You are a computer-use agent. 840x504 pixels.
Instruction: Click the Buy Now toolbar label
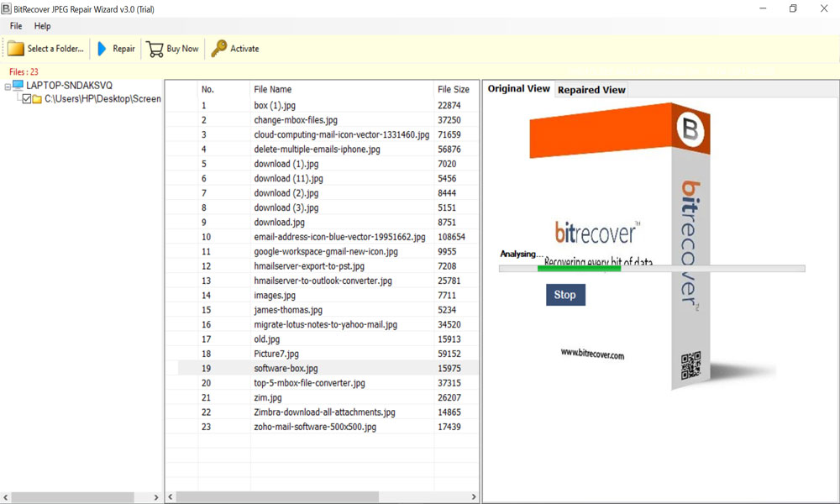(x=182, y=49)
